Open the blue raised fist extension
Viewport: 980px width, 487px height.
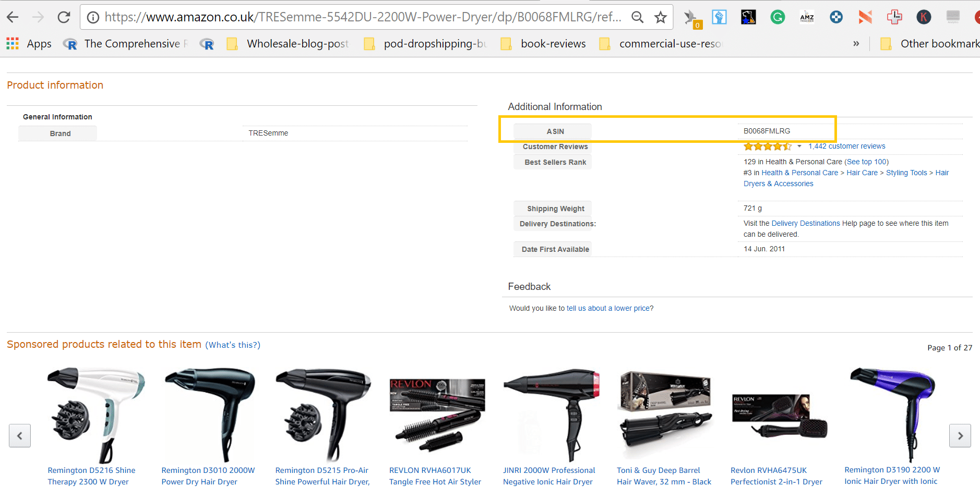click(x=719, y=17)
